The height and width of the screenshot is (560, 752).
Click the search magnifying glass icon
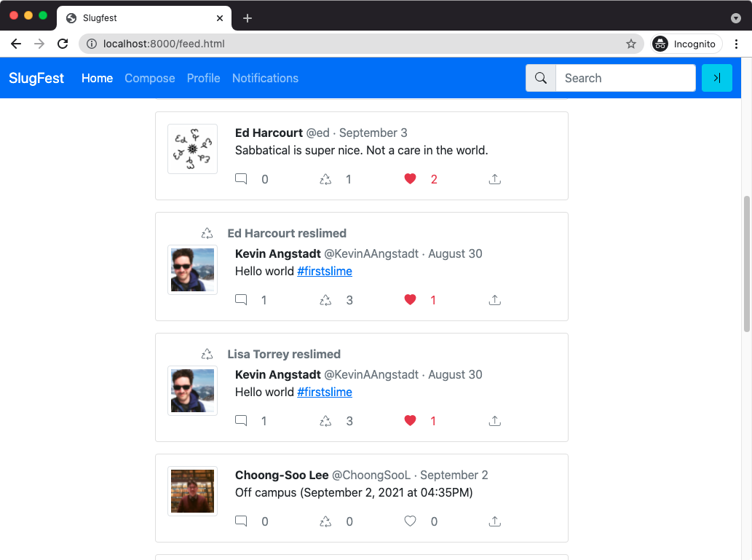pyautogui.click(x=540, y=77)
